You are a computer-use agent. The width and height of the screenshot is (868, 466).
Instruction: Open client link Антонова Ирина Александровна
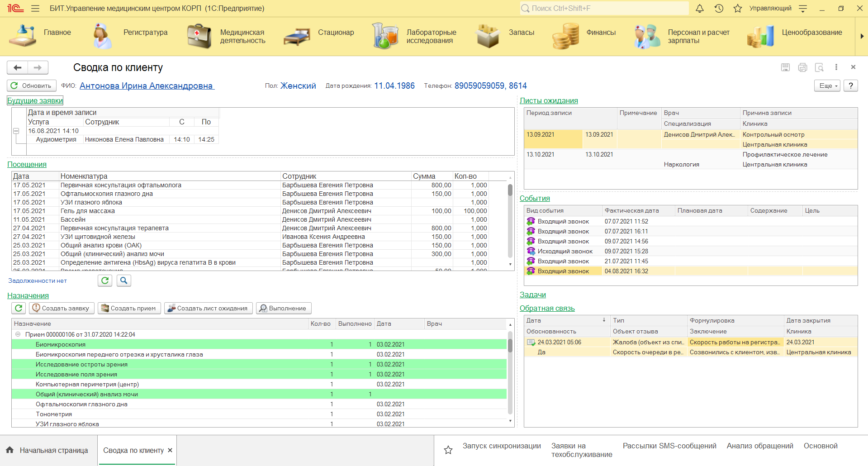[146, 86]
